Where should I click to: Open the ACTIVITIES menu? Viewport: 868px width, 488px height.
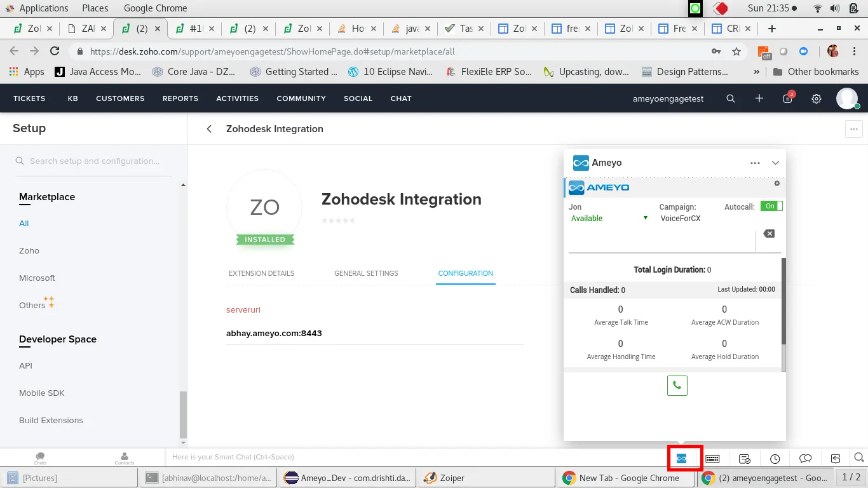point(237,98)
